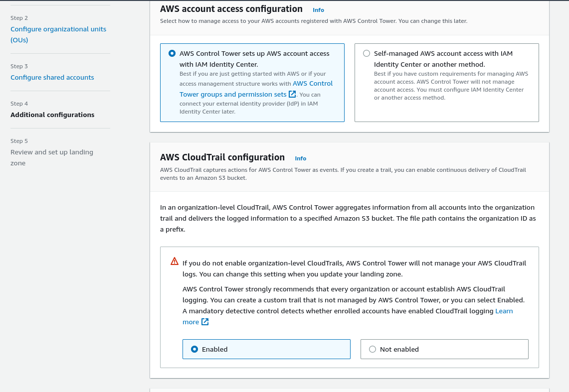Go to Configure organizational units (OUs) step
This screenshot has width=569, height=392.
(x=58, y=34)
